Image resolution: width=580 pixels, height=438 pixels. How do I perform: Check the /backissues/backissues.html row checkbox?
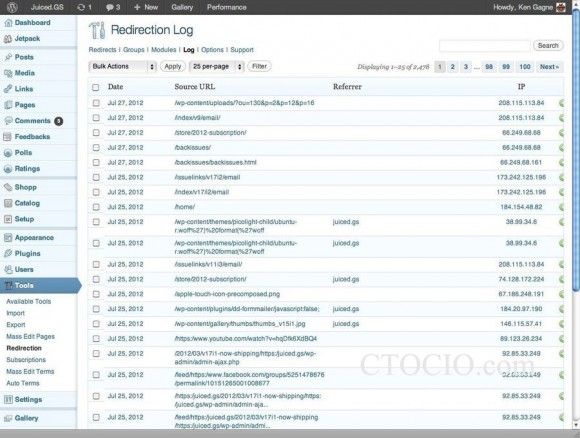pos(96,162)
